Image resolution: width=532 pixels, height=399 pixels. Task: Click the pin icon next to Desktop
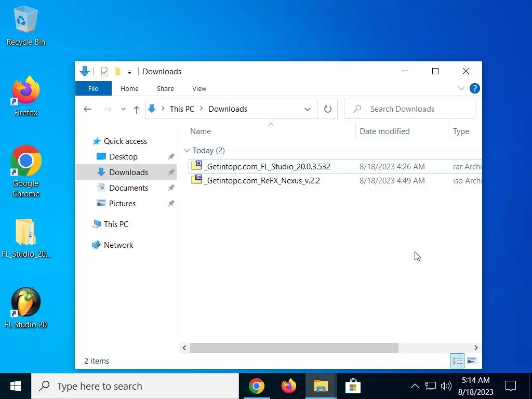click(171, 157)
